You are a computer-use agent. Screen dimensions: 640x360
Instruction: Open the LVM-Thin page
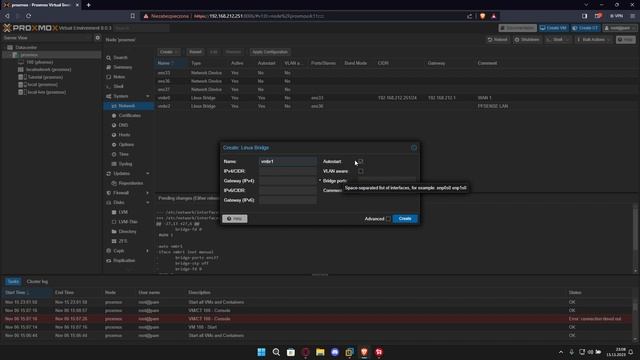128,222
